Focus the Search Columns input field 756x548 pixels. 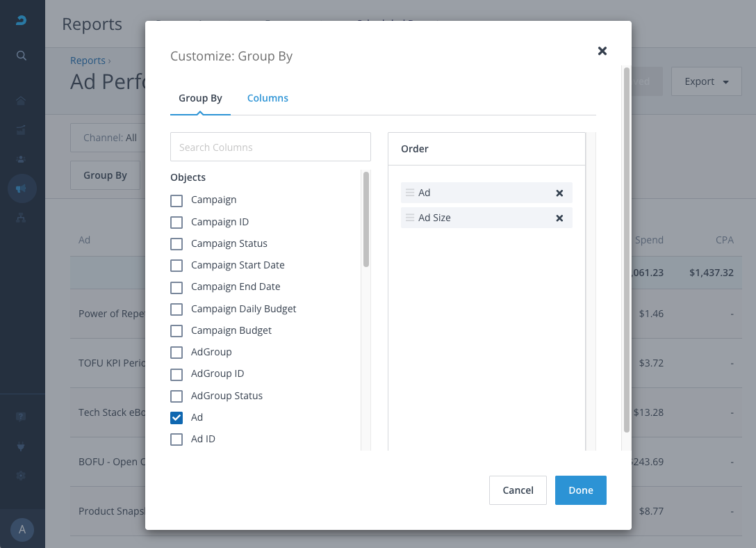point(270,147)
